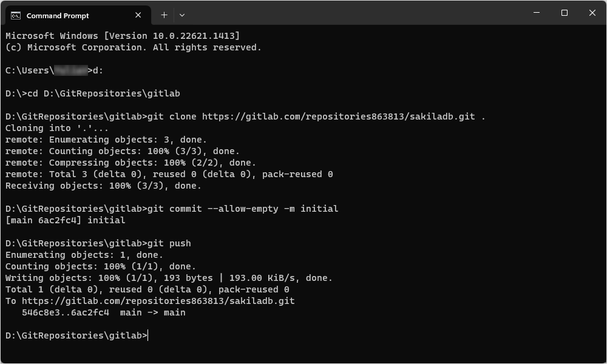Click the GitLab clone URL in the git clone command

340,116
